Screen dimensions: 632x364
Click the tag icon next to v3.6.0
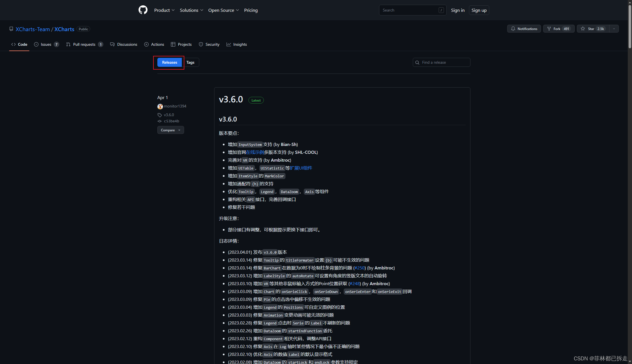coord(159,115)
